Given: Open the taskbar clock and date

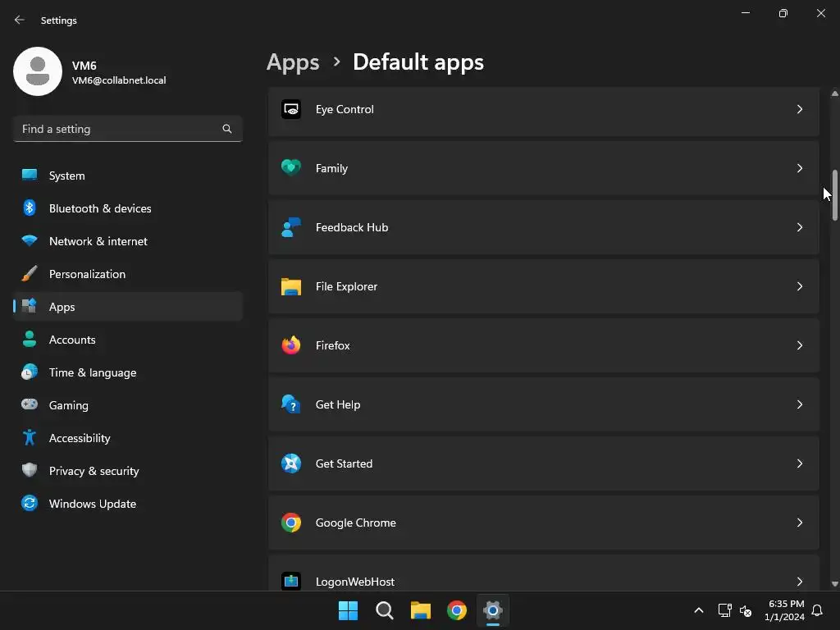Looking at the screenshot, I should (784, 610).
